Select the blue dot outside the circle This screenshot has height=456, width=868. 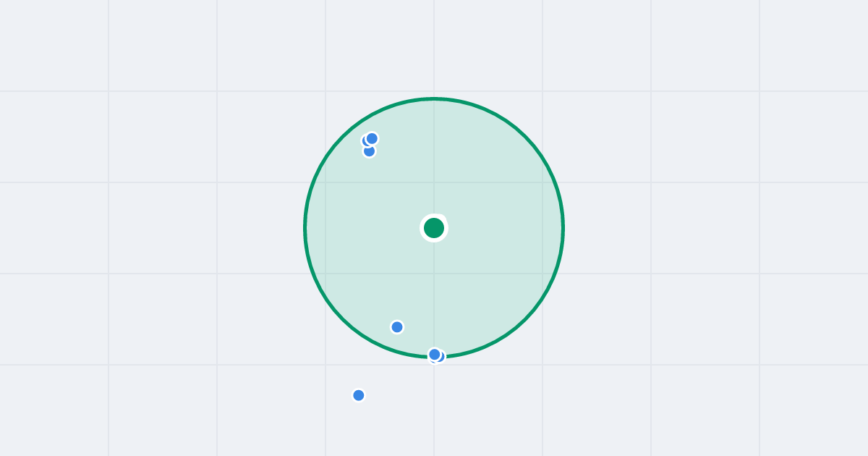359,395
